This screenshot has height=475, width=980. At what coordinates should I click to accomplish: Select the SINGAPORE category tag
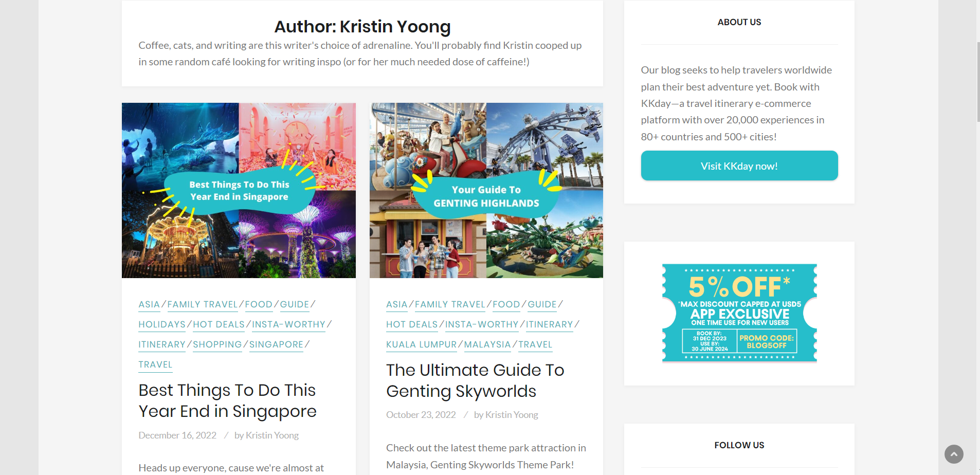276,344
